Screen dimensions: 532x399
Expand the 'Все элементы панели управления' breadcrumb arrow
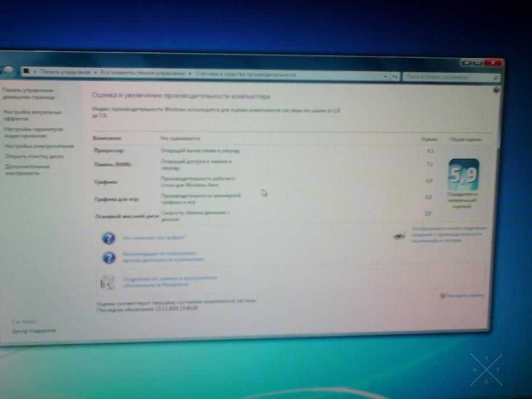point(190,74)
